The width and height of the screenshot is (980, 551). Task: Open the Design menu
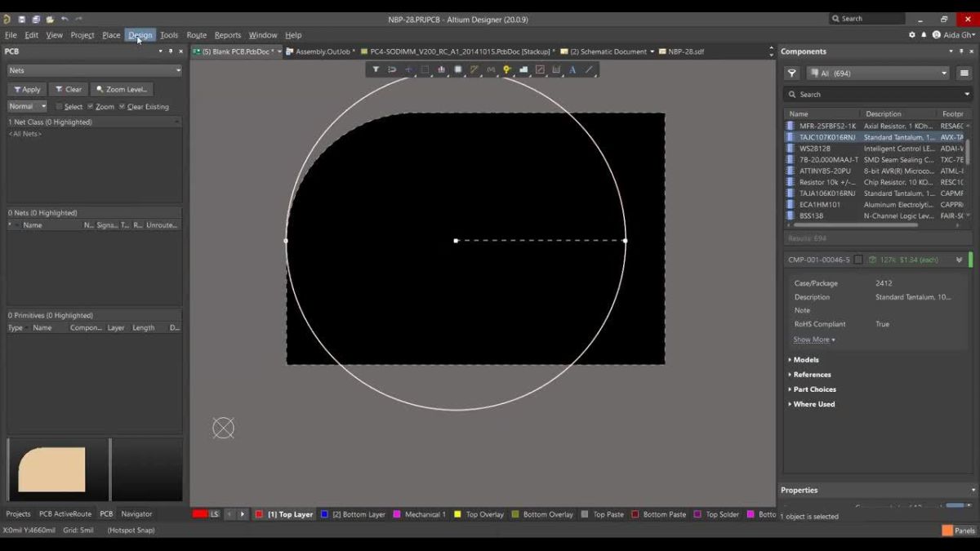pos(140,35)
